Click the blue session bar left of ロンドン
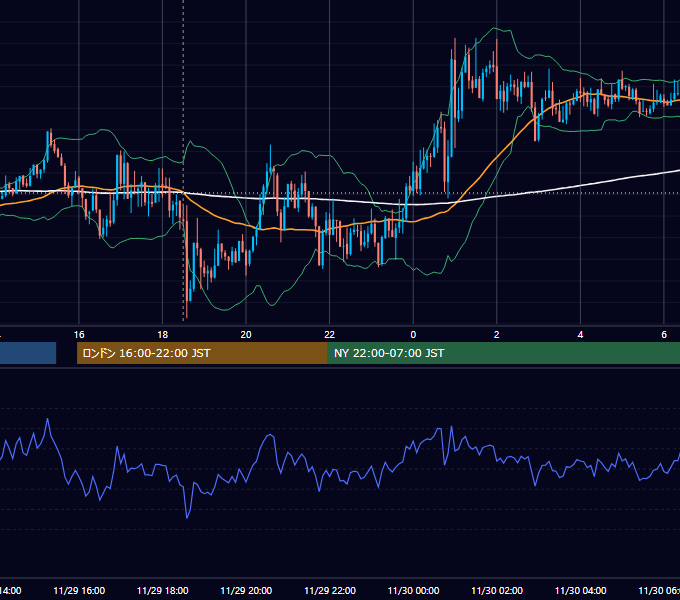 coord(28,353)
